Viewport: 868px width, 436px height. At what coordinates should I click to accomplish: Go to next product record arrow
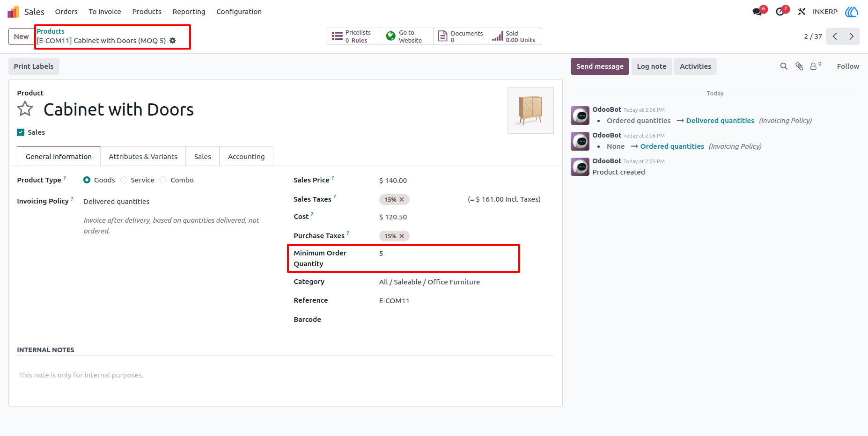coord(852,36)
